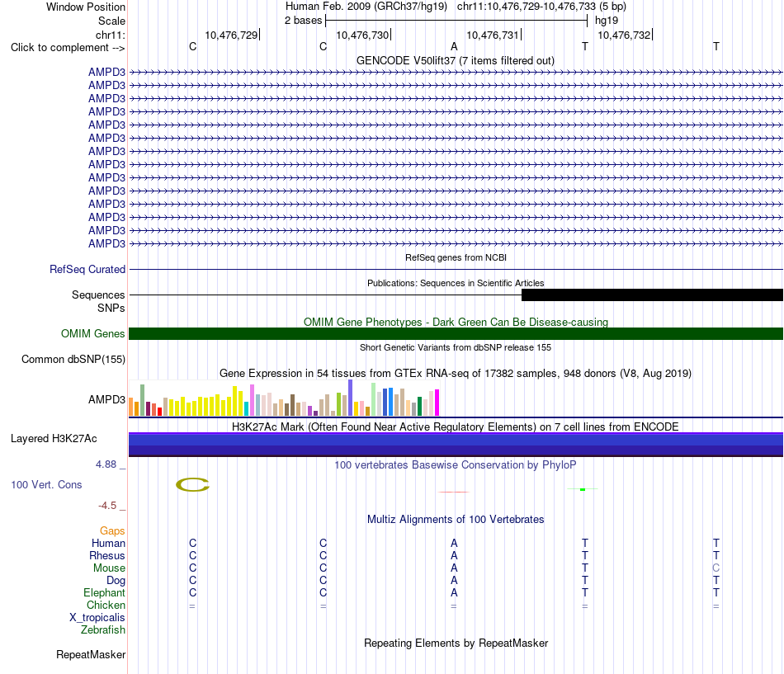Click the Mouse species label
This screenshot has height=674, width=784.
[109, 568]
